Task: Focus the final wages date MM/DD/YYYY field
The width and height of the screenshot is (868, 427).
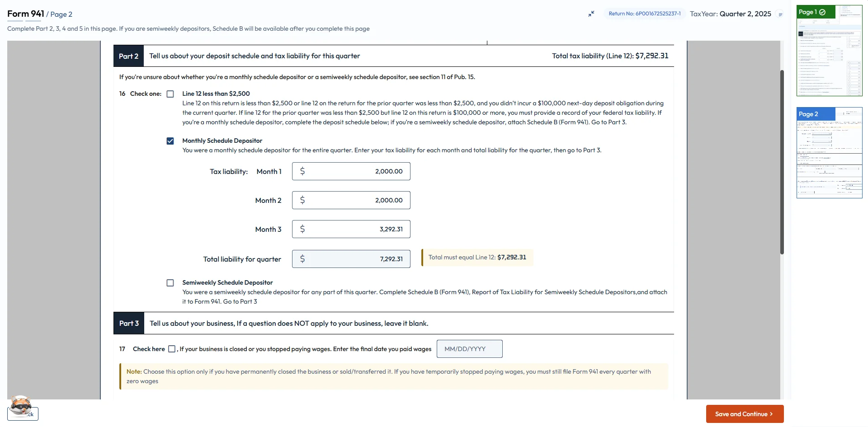Action: click(470, 349)
